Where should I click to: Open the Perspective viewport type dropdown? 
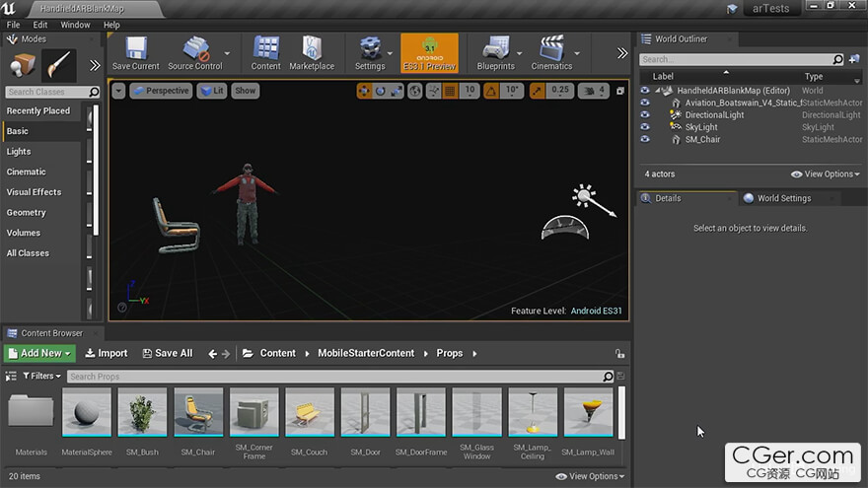click(161, 91)
